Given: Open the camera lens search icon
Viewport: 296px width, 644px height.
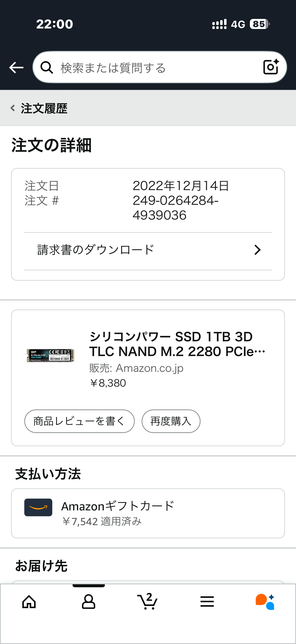Looking at the screenshot, I should [x=271, y=67].
